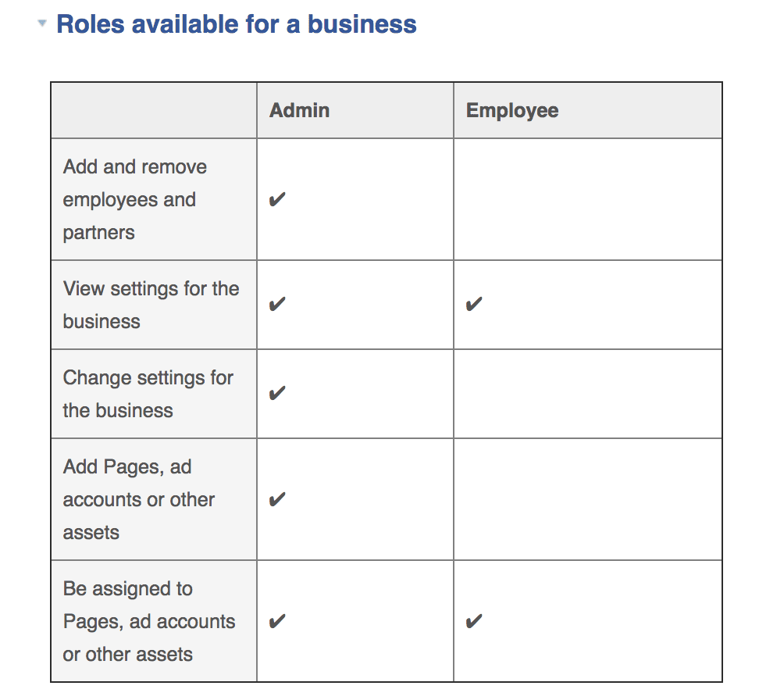The image size is (759, 700).
Task: Select the Admin column header
Action: [300, 110]
